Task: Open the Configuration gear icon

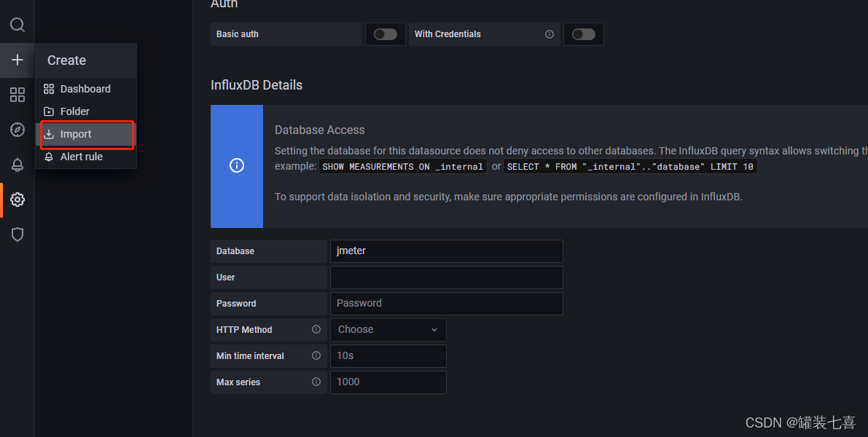Action: [x=17, y=199]
